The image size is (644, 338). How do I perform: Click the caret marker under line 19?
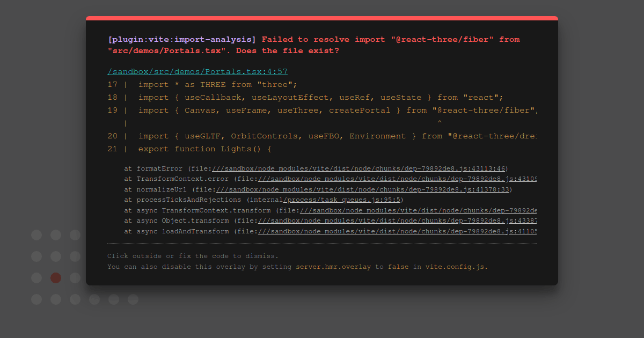440,122
